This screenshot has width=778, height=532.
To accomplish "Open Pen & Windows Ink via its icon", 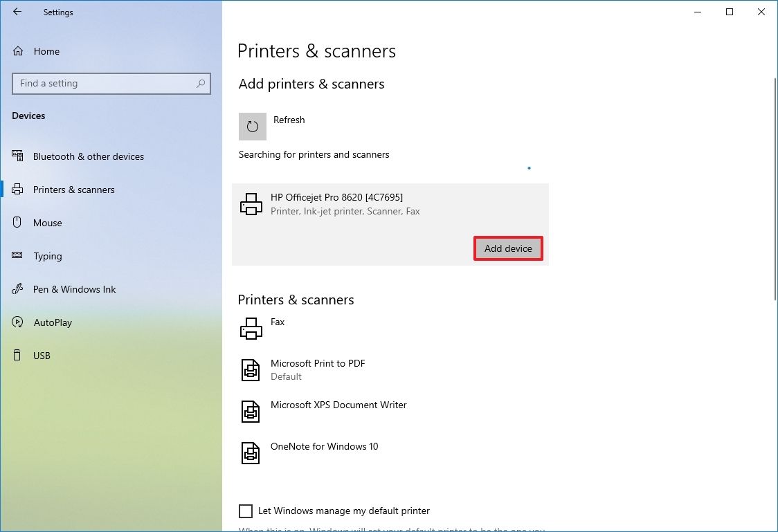I will [17, 289].
